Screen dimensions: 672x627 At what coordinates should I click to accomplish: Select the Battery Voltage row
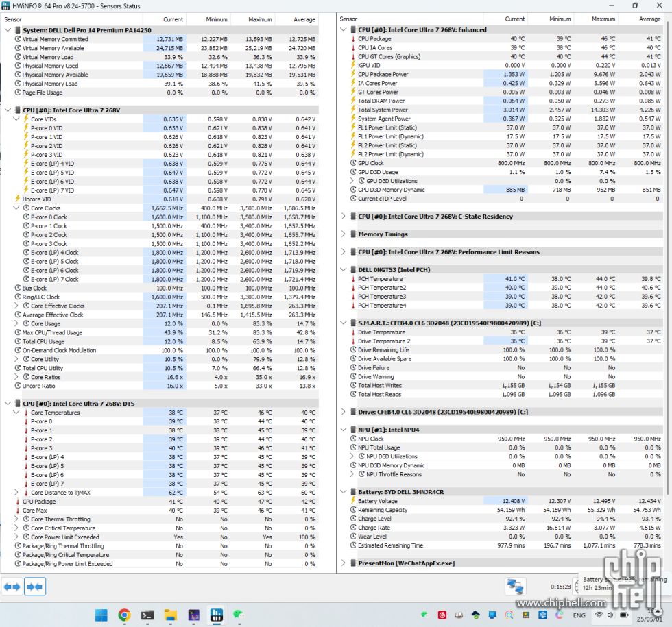click(x=502, y=501)
